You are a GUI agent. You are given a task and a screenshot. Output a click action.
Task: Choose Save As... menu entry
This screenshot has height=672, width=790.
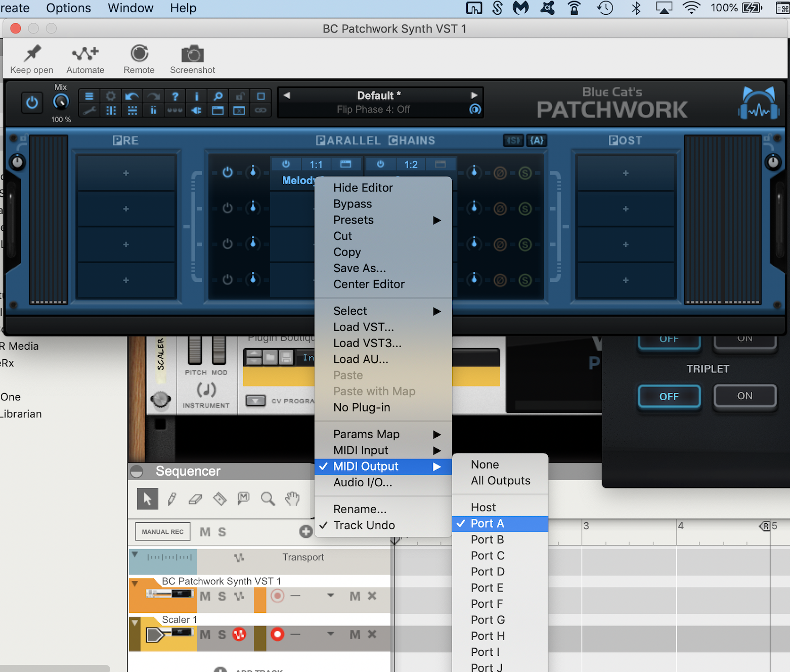click(383, 268)
